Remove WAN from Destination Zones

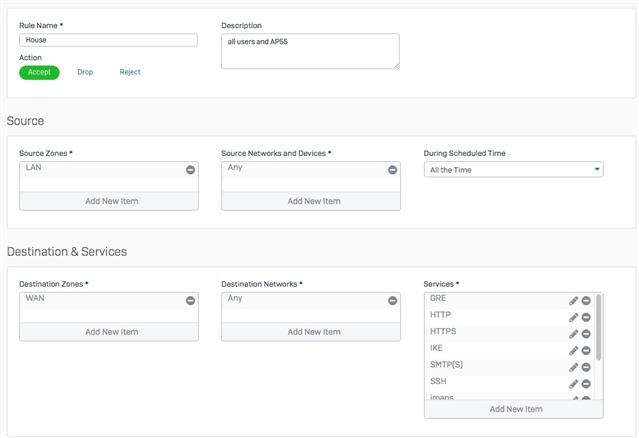pos(190,301)
